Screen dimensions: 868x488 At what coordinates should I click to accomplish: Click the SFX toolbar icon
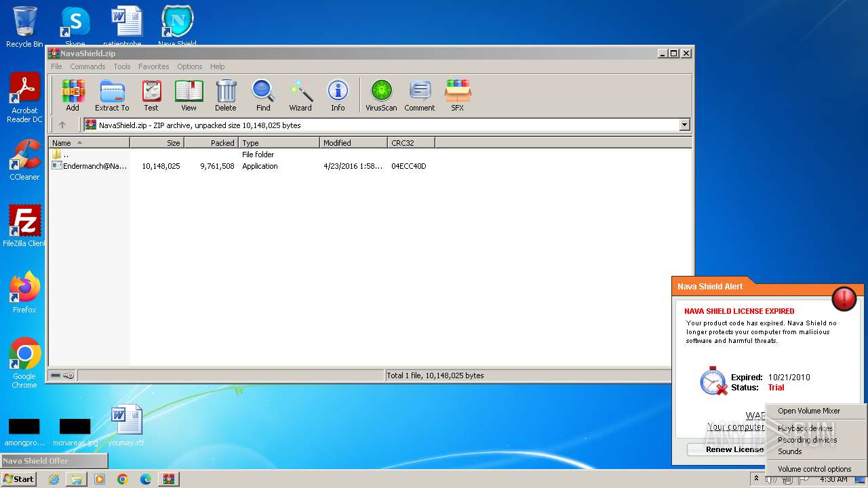[x=458, y=95]
